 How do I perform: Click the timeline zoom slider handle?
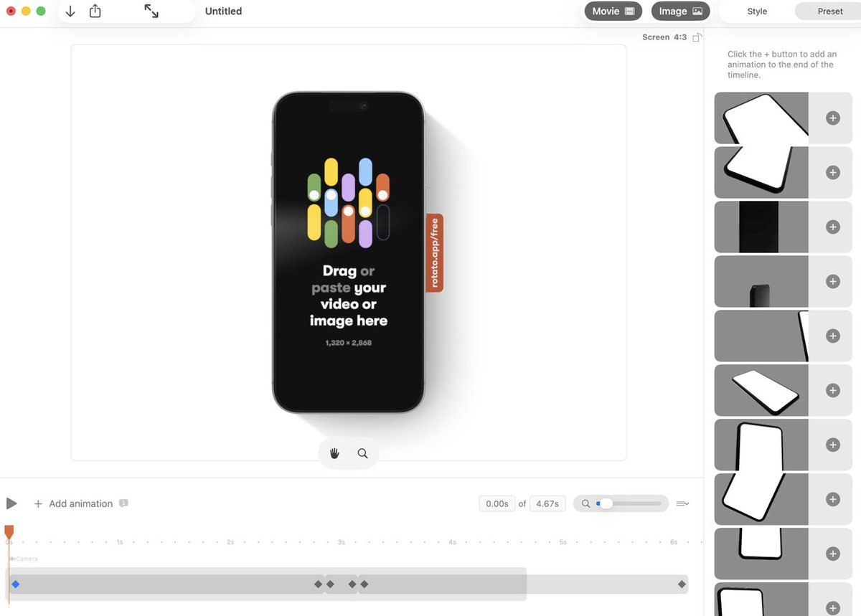606,504
